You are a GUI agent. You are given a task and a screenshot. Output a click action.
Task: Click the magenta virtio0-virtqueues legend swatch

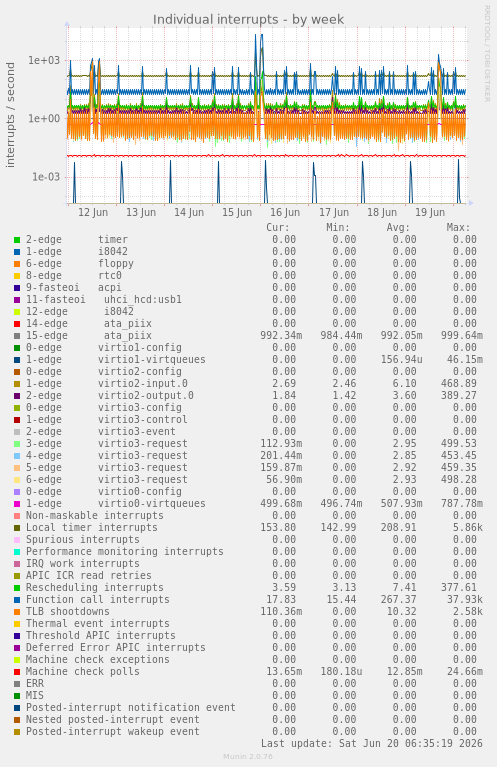[17, 504]
